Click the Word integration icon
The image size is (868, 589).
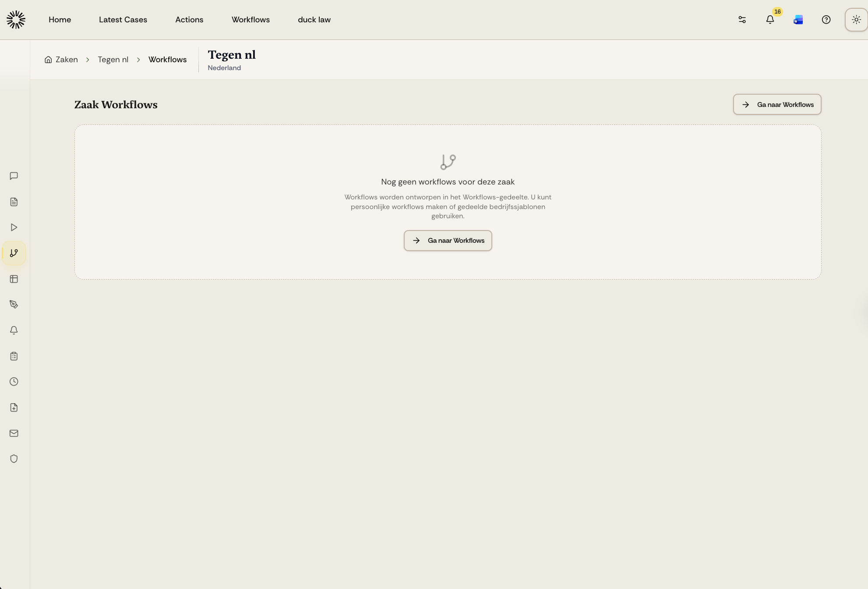pos(798,20)
